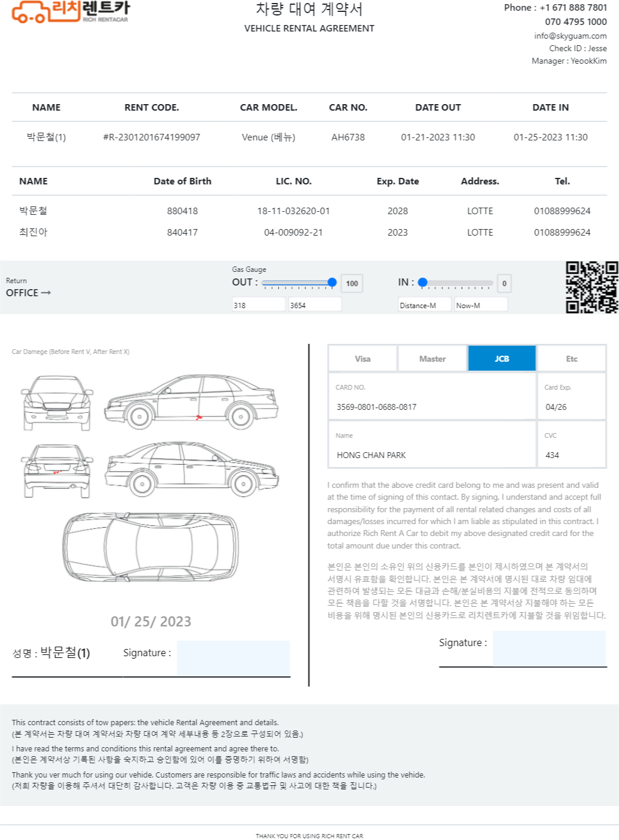Click the Manager : YeookKim text
Image resolution: width=619 pixels, height=840 pixels.
coord(569,61)
